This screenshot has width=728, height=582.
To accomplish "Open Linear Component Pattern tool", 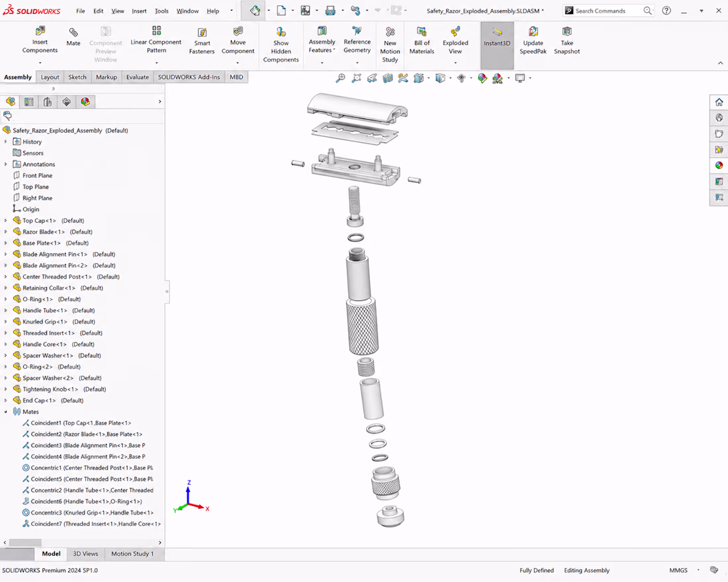I will [x=156, y=40].
